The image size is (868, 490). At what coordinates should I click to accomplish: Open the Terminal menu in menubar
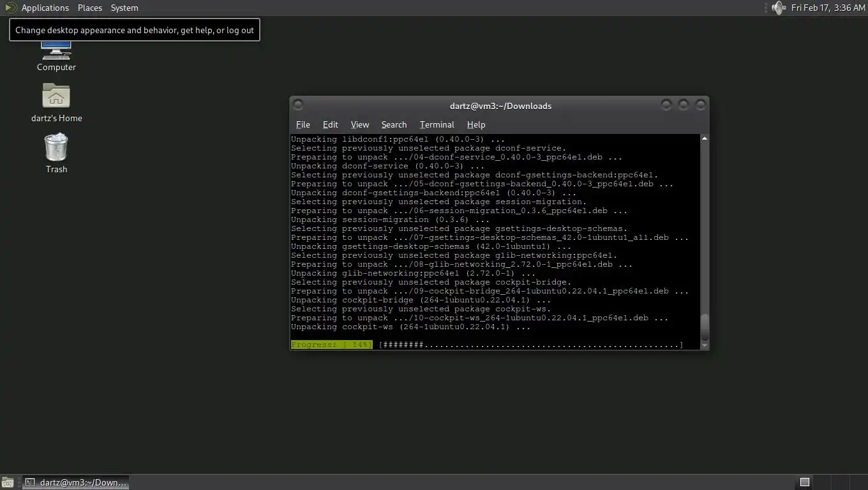[x=437, y=124]
